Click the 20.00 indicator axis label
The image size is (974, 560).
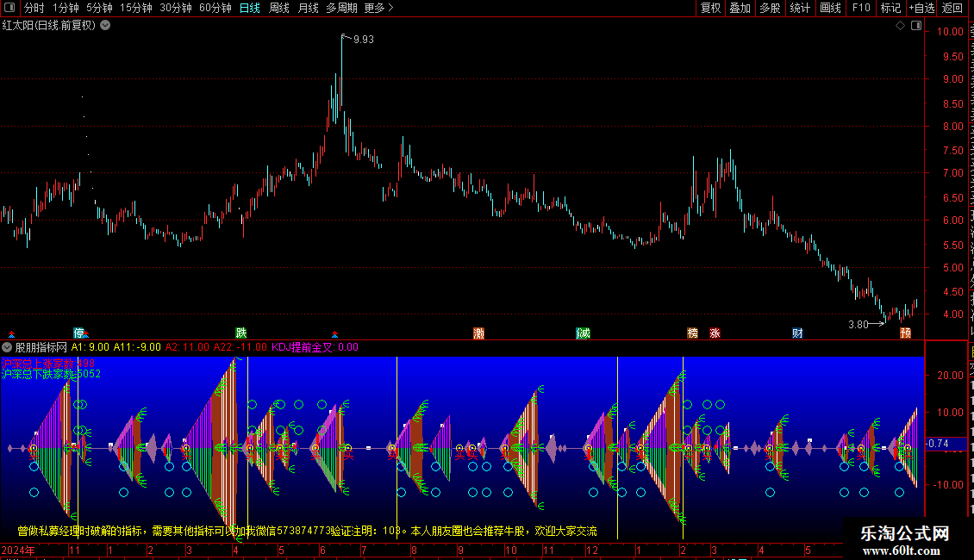(950, 376)
